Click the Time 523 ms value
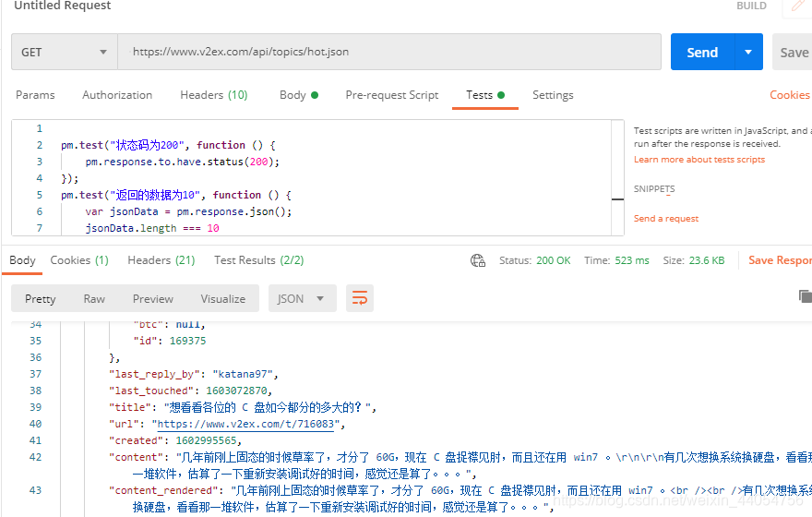This screenshot has width=812, height=517. (x=632, y=260)
